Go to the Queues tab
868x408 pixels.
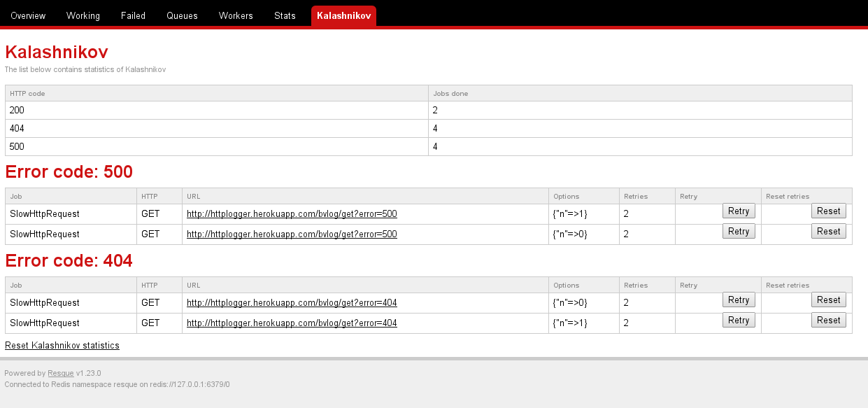182,15
